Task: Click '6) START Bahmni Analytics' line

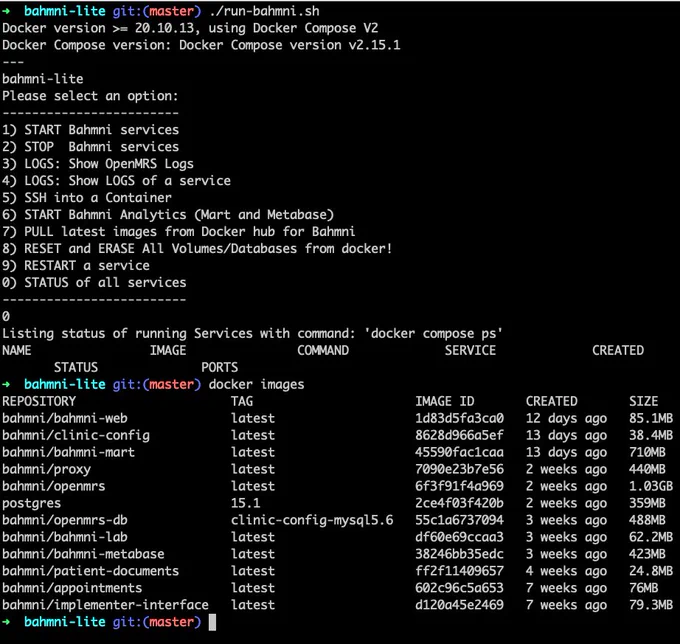Action: click(x=168, y=215)
